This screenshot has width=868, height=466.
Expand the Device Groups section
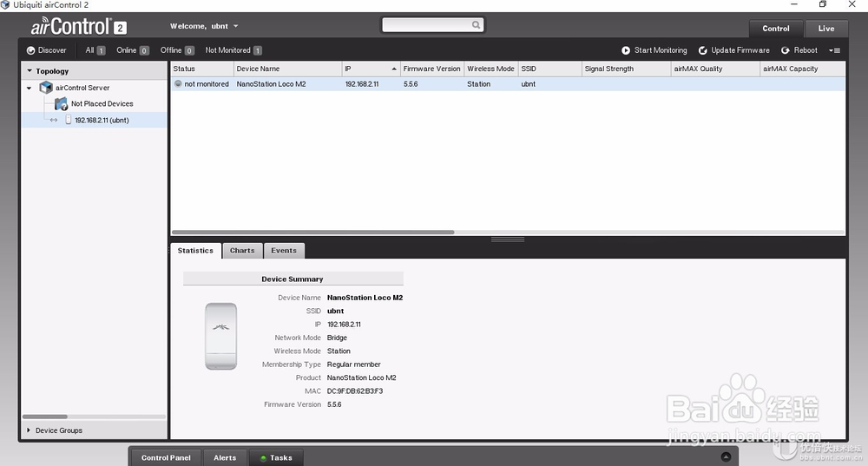pos(29,430)
